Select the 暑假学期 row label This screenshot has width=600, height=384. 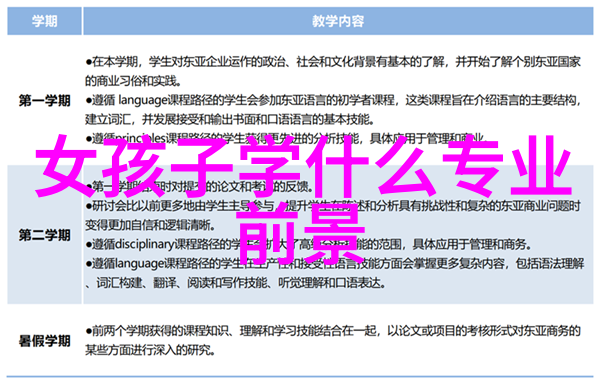tap(44, 340)
